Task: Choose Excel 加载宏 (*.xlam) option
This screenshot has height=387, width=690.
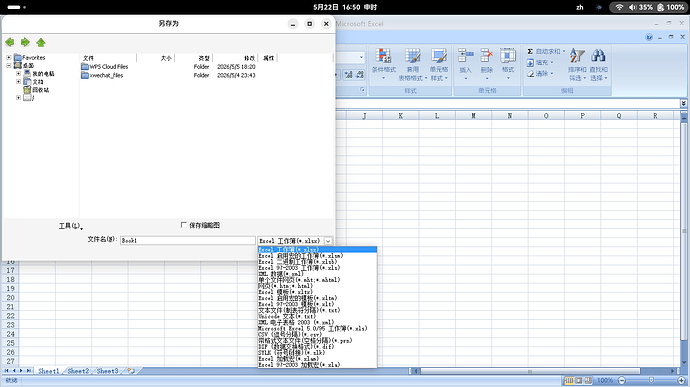Action: (317, 359)
